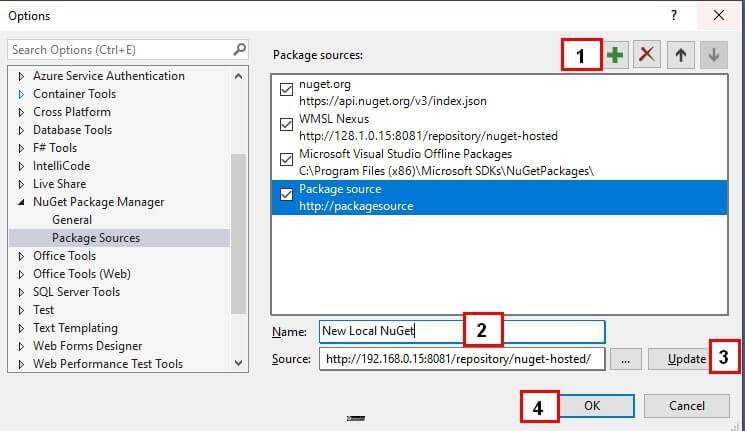This screenshot has width=745, height=431.
Task: Add a new package source with the green plus
Action: (x=615, y=55)
